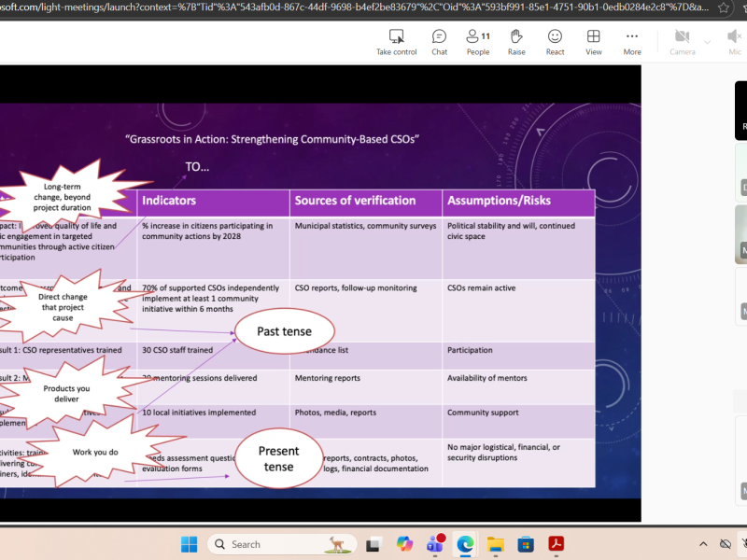
Task: Launch Adobe Acrobat from the taskbar
Action: [556, 544]
